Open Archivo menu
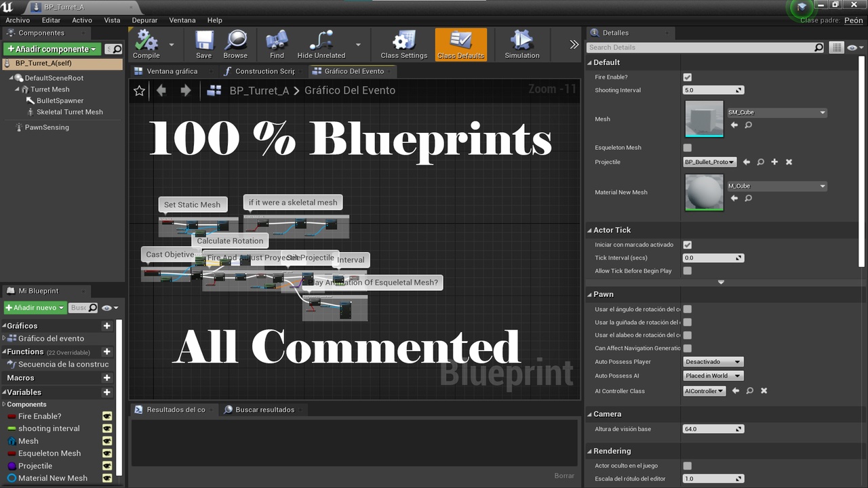 tap(18, 20)
